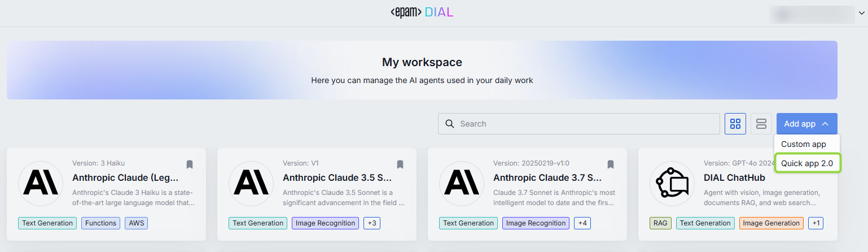Click the EPAM DIAL logo
The image size is (868, 252).
click(x=422, y=12)
